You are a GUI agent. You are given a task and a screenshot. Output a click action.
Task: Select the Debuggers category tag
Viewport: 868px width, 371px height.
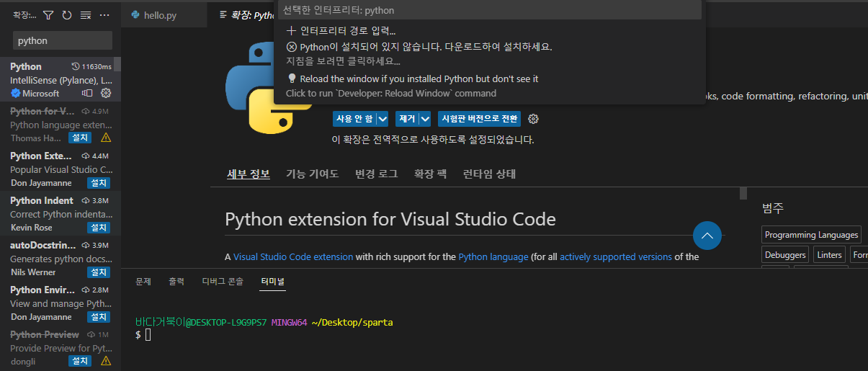(x=785, y=255)
